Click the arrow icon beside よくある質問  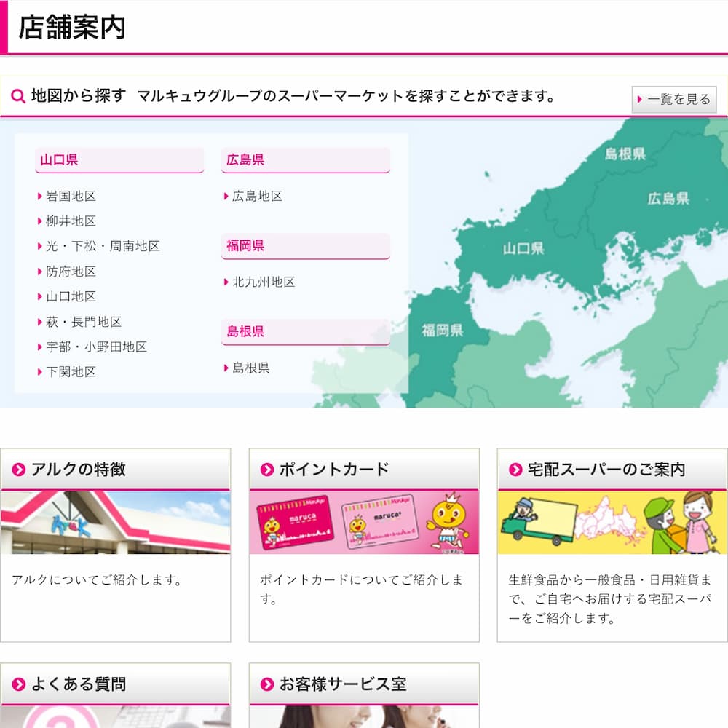tap(19, 684)
